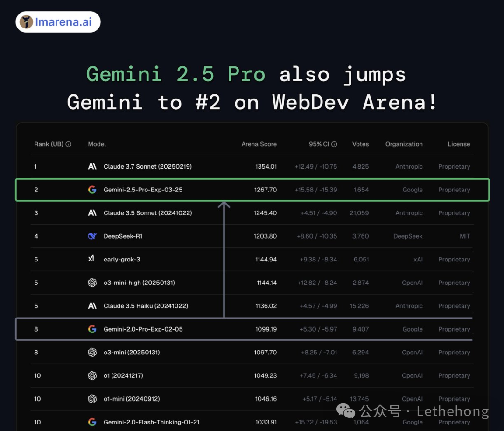Viewport: 504px width, 431px height.
Task: Click the Google icon beside Gemini-2.5-Pro-Exp-03-25
Action: pyautogui.click(x=92, y=190)
